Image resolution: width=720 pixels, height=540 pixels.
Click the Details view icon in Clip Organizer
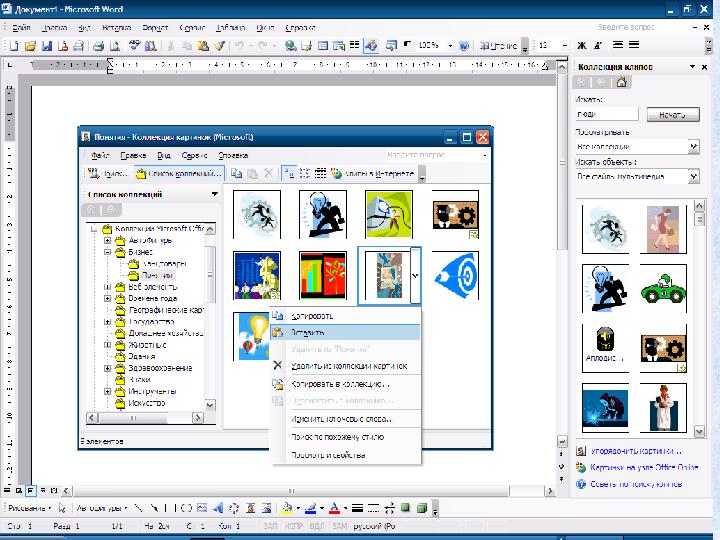pos(321,173)
